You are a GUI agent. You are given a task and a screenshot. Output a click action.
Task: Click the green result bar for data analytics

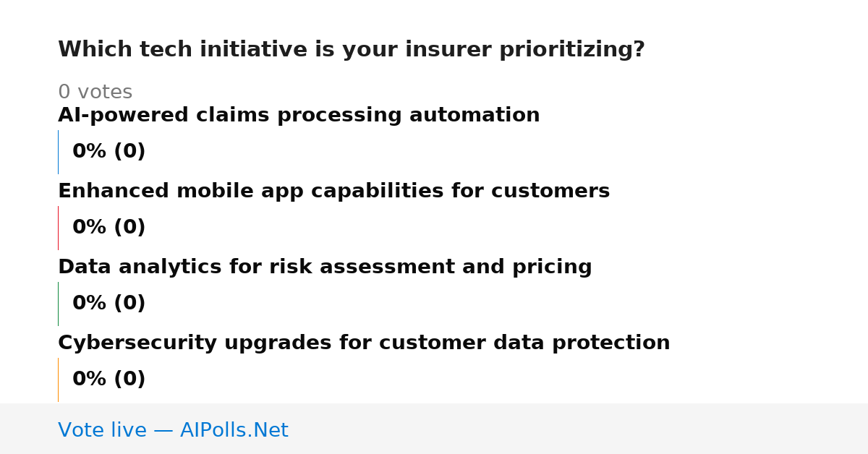pos(58,304)
